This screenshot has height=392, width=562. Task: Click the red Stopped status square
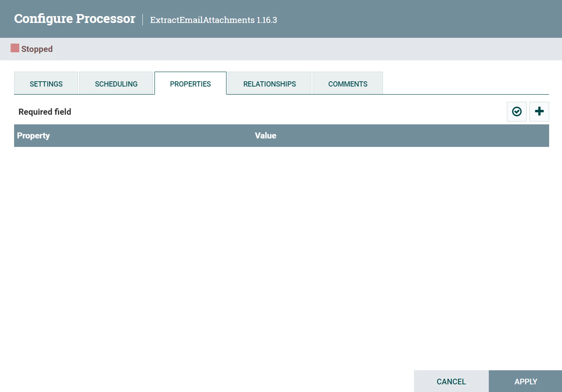pos(15,48)
